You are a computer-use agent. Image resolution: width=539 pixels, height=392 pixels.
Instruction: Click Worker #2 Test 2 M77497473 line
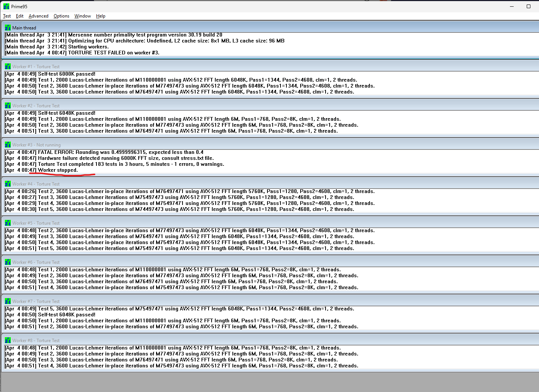(x=181, y=125)
